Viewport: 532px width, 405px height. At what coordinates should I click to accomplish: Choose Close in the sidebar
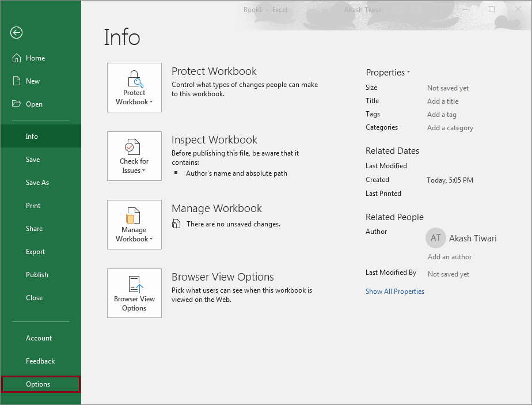click(41, 298)
